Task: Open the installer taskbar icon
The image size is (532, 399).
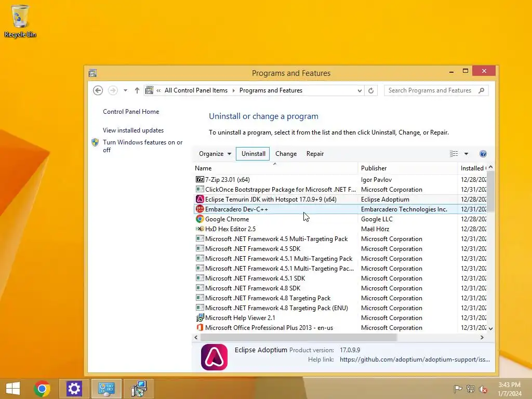Action: coord(139,389)
